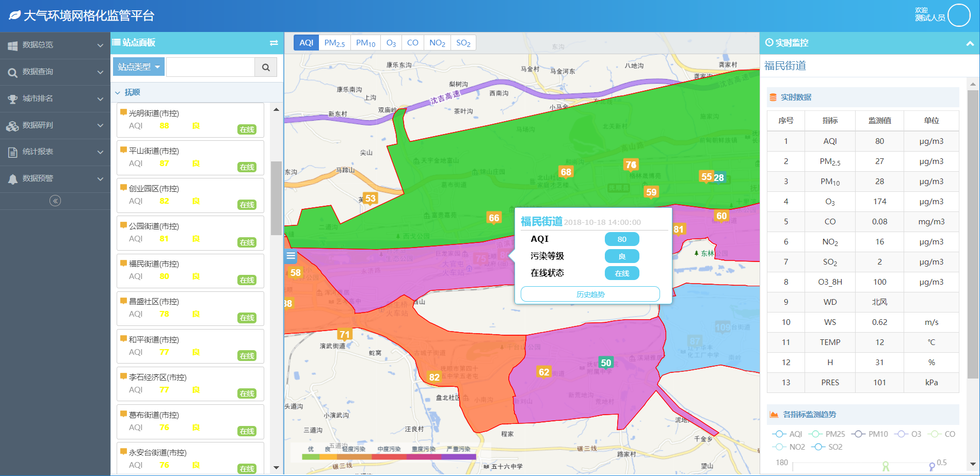
Task: Click the station panel swap arrows icon
Action: 274,43
